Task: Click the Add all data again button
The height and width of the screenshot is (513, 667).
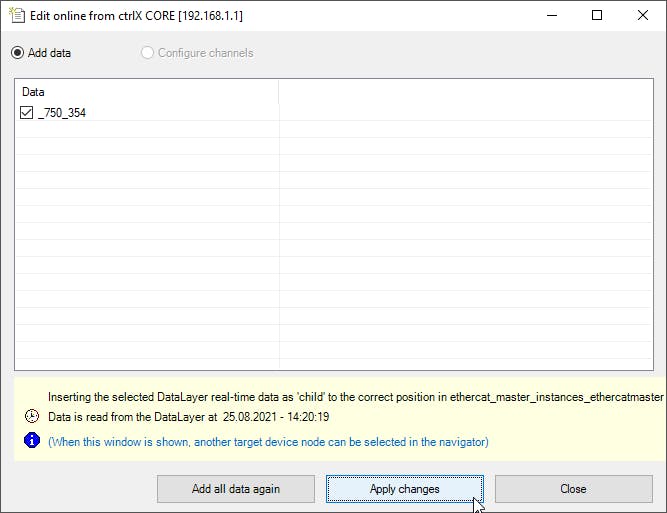Action: tap(236, 489)
